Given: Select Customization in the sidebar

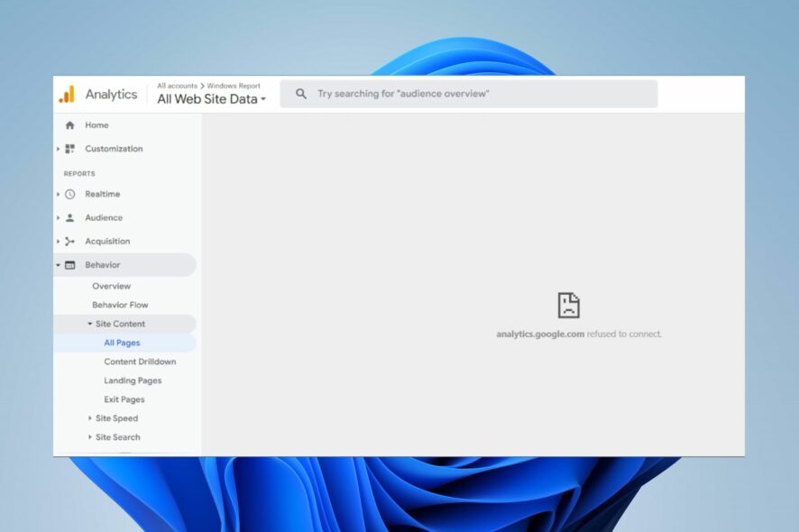Looking at the screenshot, I should [114, 149].
